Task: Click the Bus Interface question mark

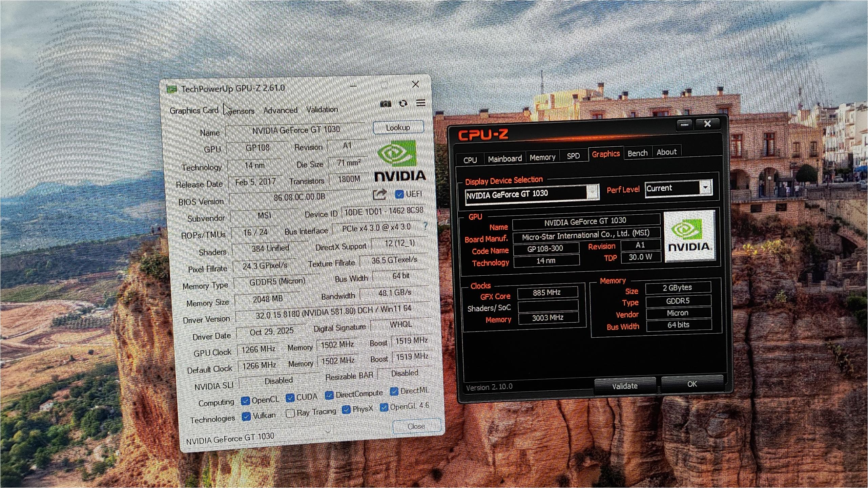Action: 425,226
